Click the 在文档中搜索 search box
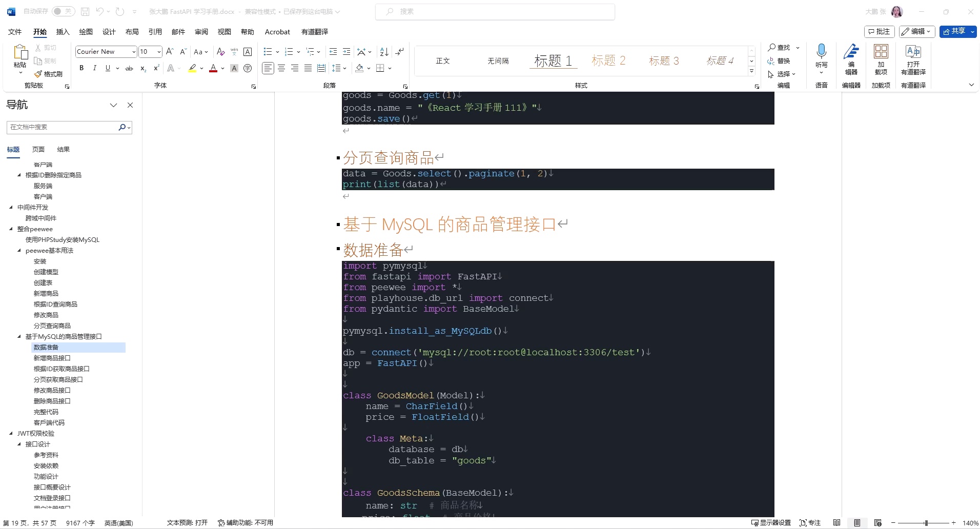This screenshot has width=980, height=529. (x=62, y=127)
